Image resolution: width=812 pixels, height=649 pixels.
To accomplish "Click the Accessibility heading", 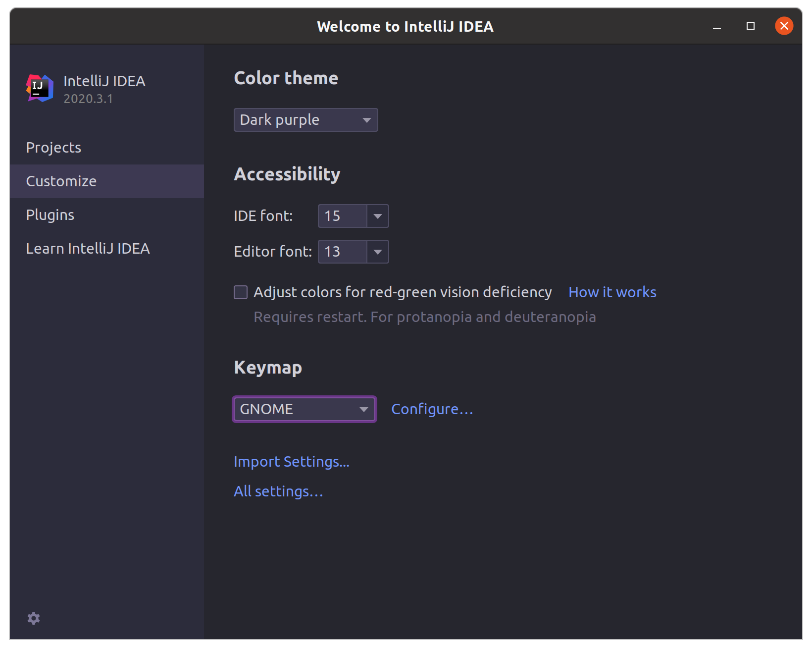I will (287, 174).
